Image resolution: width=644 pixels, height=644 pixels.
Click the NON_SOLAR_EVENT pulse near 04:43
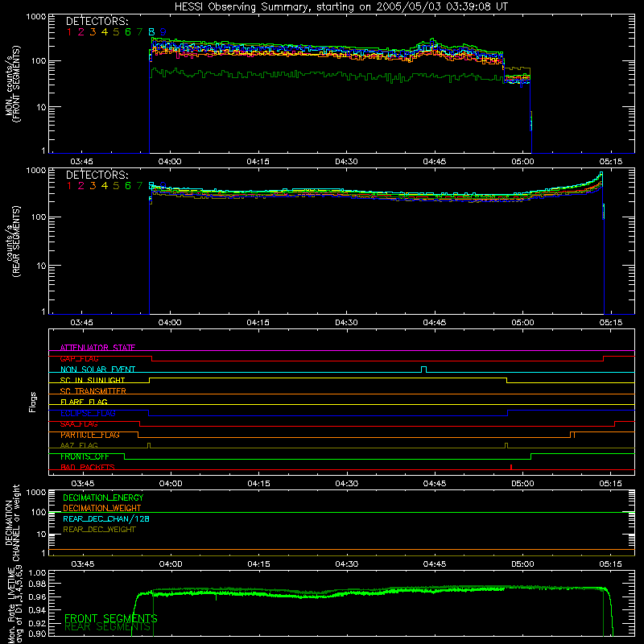(x=424, y=369)
